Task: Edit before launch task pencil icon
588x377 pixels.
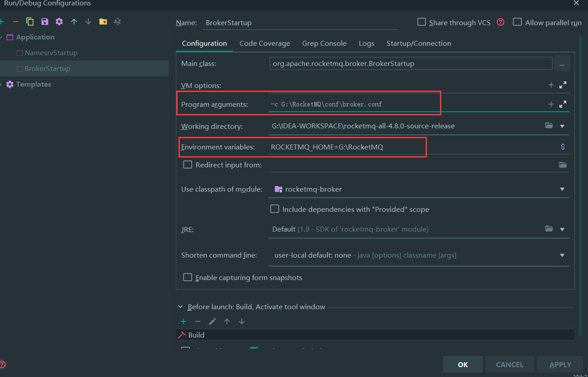Action: [213, 321]
